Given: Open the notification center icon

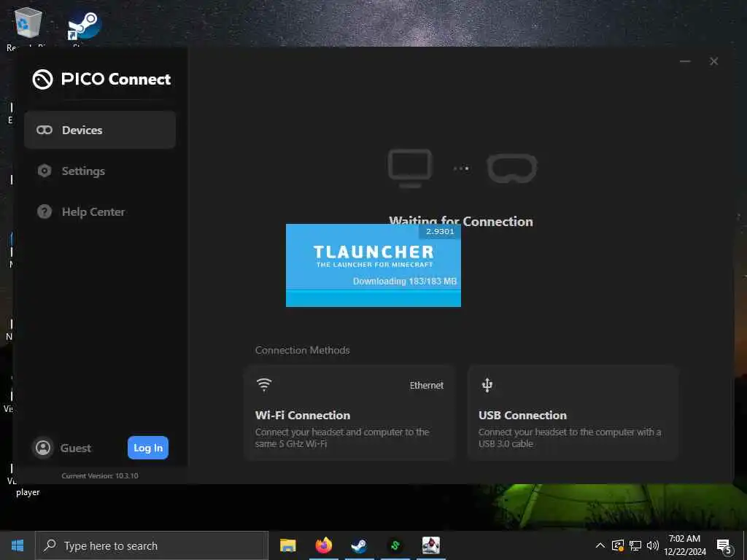Looking at the screenshot, I should [724, 546].
